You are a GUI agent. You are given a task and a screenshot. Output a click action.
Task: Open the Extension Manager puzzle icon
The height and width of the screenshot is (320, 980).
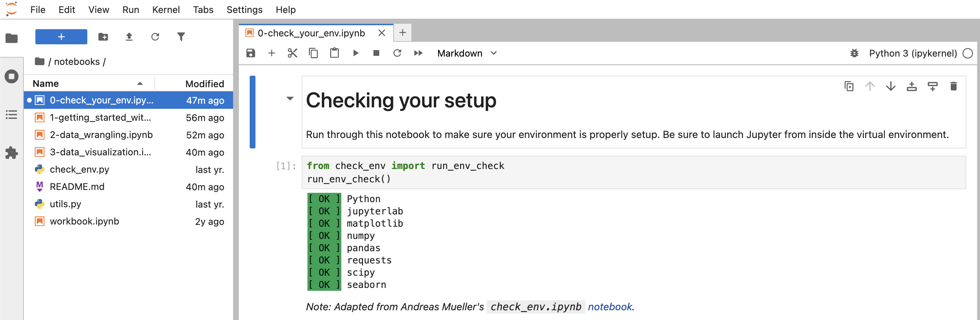12,153
